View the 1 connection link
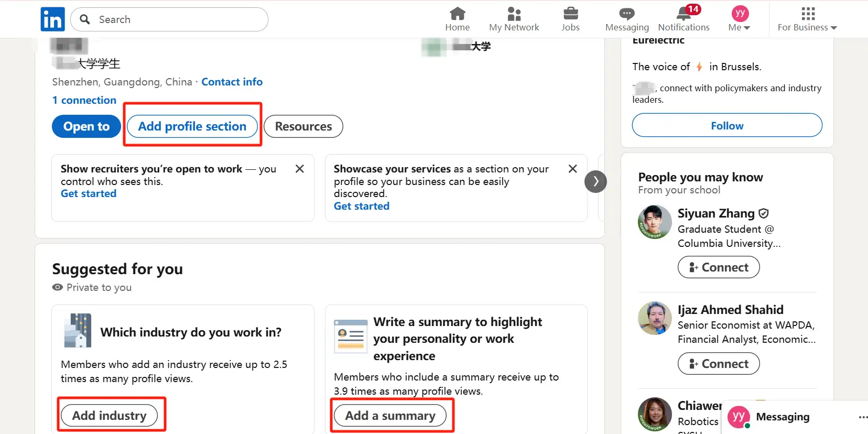Image resolution: width=868 pixels, height=434 pixels. point(84,100)
